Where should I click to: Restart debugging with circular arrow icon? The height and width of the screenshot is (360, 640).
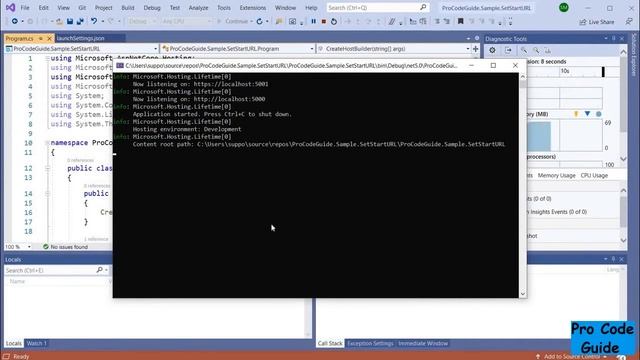tap(334, 21)
